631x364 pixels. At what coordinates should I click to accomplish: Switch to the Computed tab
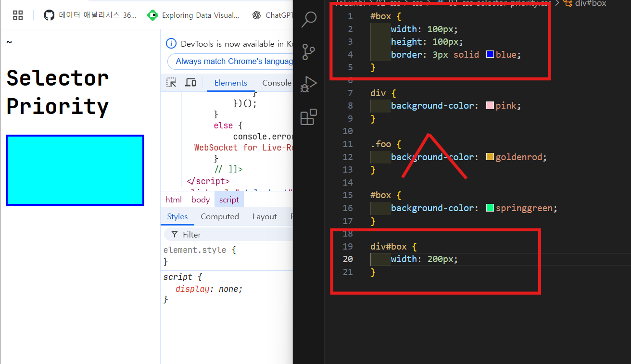click(x=220, y=216)
